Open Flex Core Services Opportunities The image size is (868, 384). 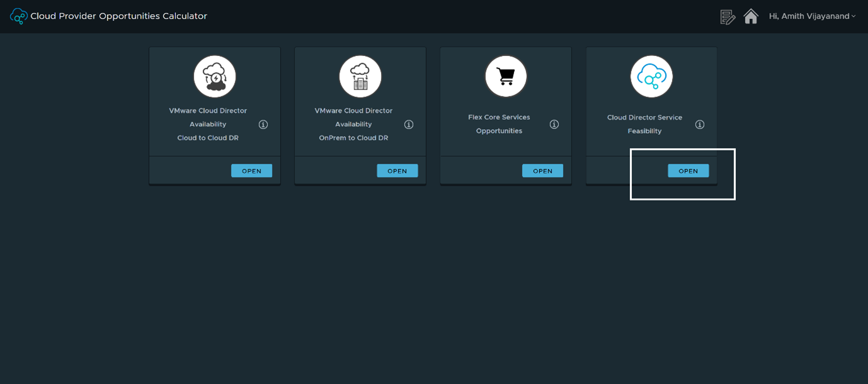click(x=542, y=171)
